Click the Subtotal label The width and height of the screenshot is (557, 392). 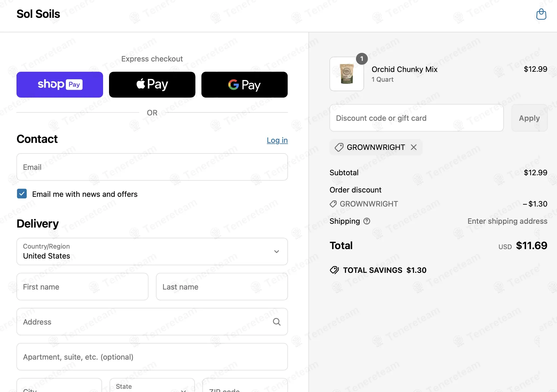[344, 173]
